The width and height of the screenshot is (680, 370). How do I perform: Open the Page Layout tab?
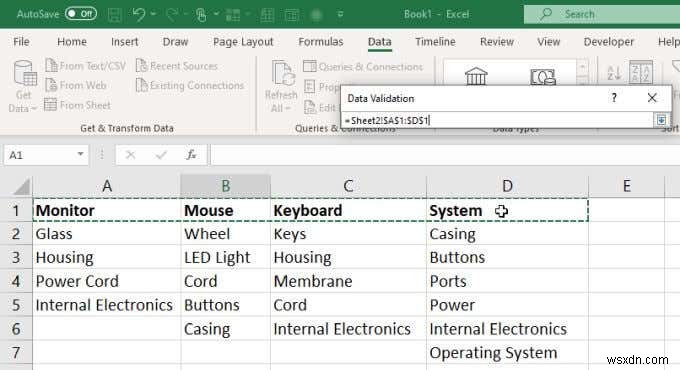tap(243, 42)
